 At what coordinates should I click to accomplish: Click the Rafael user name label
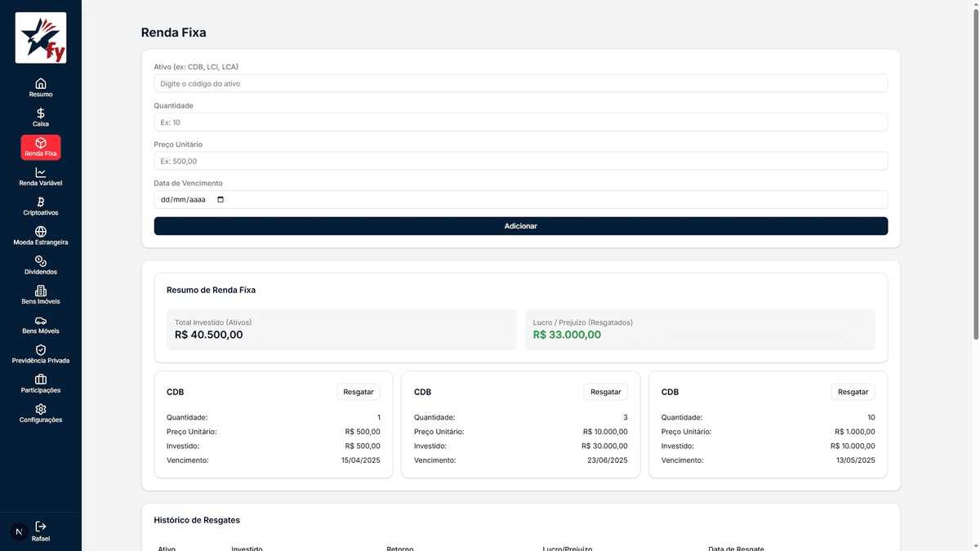(41, 539)
